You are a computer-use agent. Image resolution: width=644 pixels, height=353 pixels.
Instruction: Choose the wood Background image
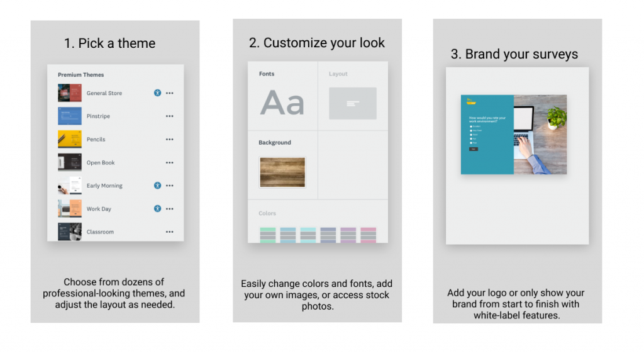click(282, 172)
